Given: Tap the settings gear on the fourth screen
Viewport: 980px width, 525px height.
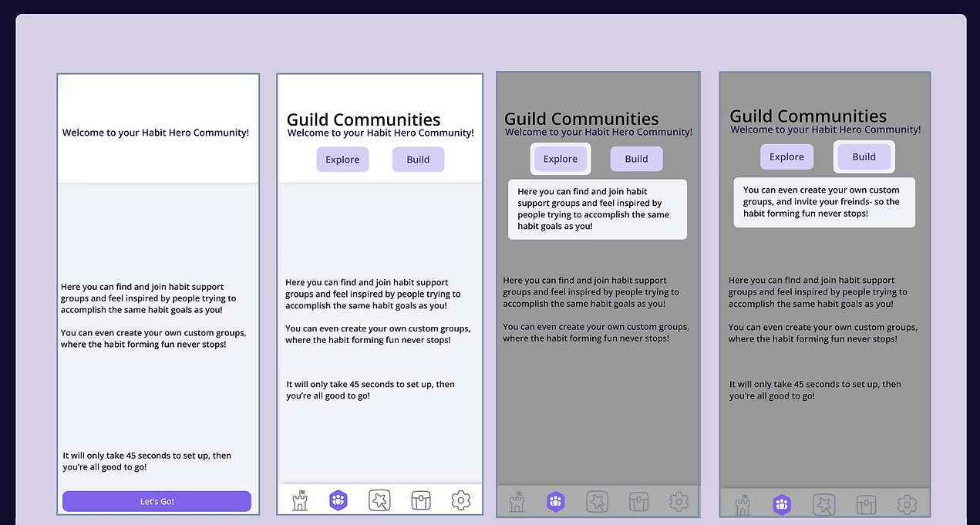Looking at the screenshot, I should [x=907, y=504].
